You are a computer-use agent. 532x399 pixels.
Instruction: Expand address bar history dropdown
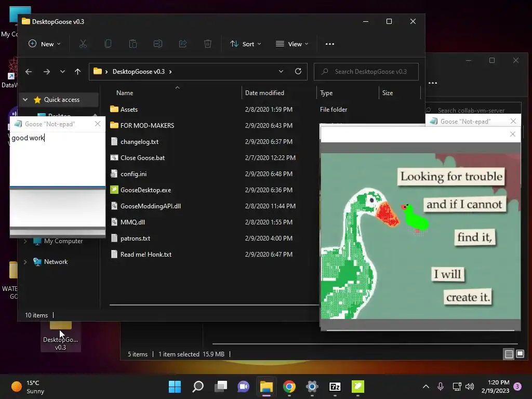[281, 71]
